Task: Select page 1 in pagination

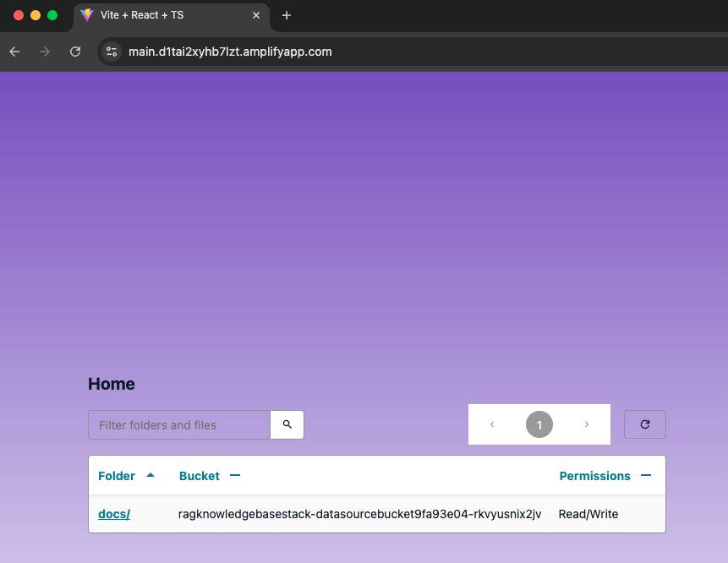Action: [539, 424]
